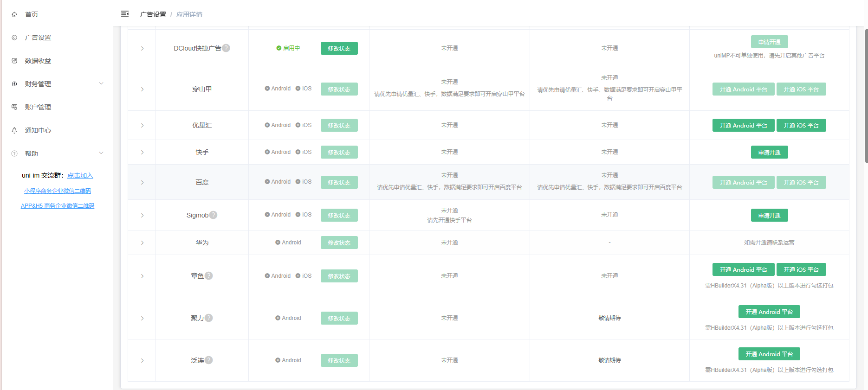Click the help icon next to 泛连
This screenshot has width=868, height=390.
(209, 360)
